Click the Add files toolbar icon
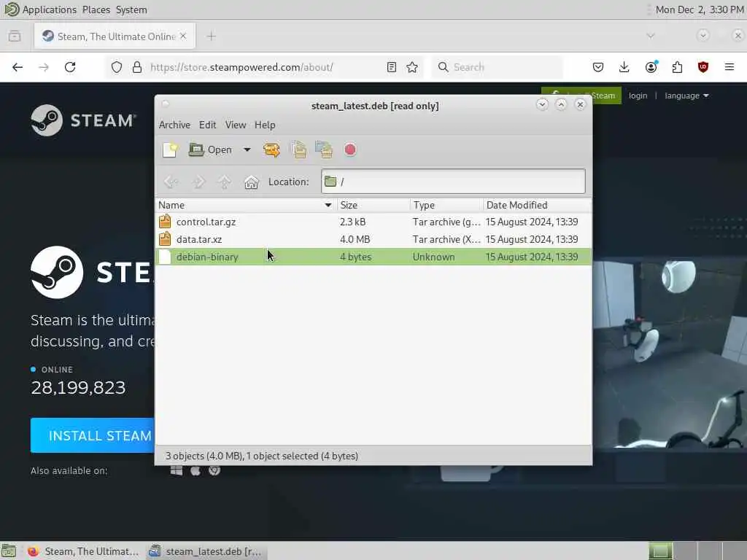 [x=298, y=149]
